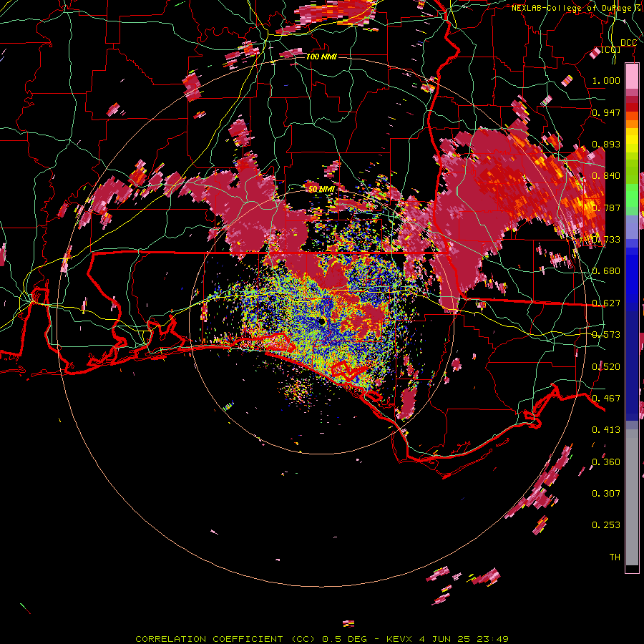Select the 0.627 scale value

click(606, 303)
